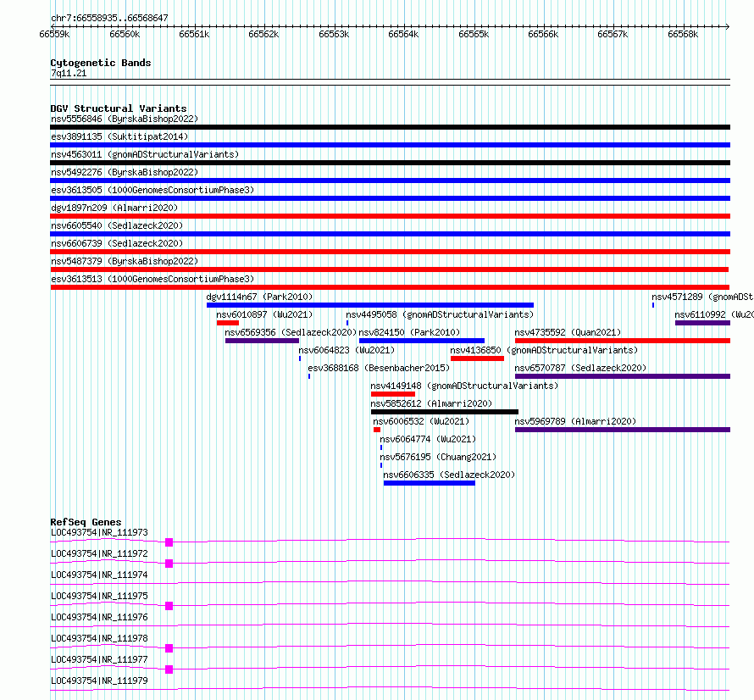
Task: Click the nsv4571289 variant label
Action: coord(702,297)
